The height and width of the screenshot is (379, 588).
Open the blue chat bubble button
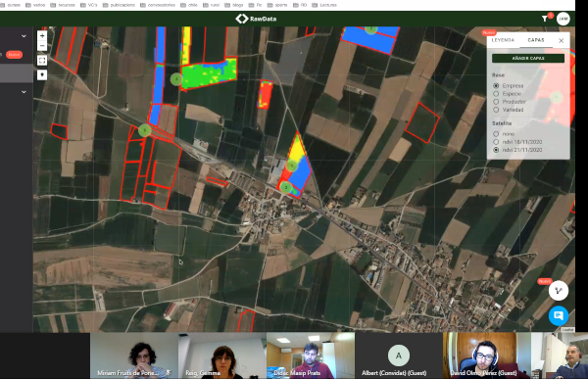click(x=559, y=315)
